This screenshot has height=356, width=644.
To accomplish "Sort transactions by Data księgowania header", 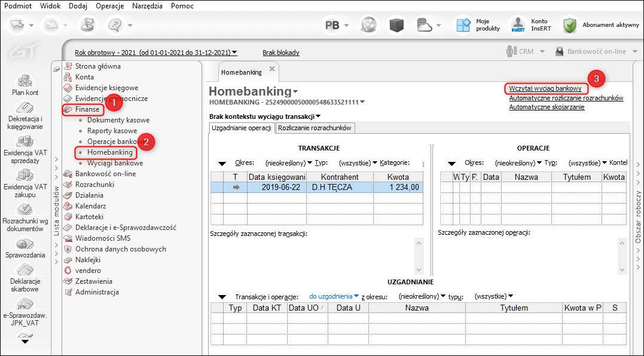I will 277,177.
